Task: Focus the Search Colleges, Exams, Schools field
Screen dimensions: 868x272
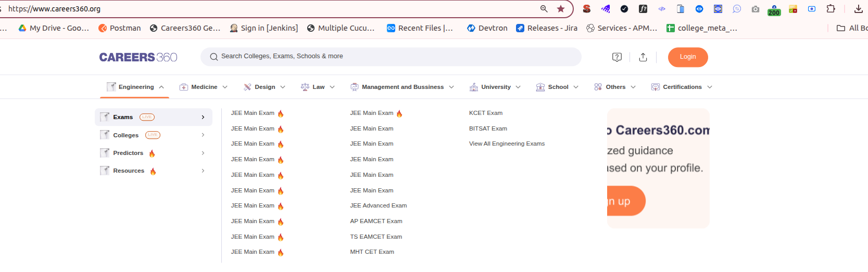Action: [391, 57]
